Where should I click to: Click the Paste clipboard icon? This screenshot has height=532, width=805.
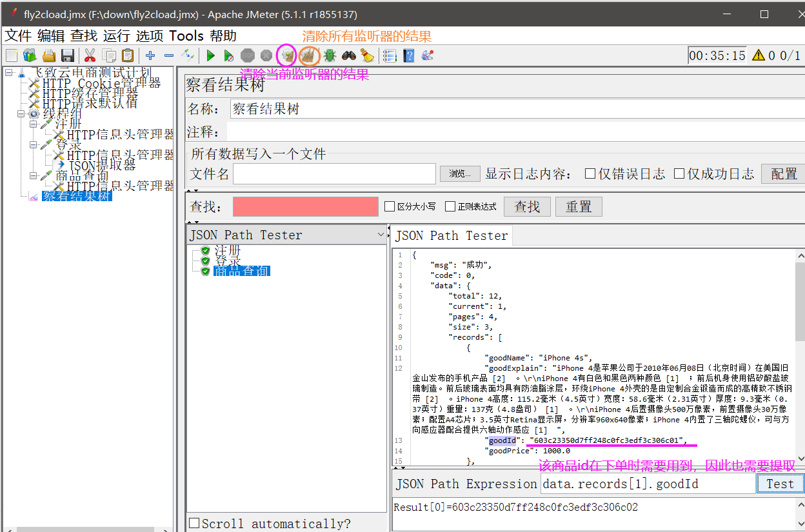coord(128,55)
